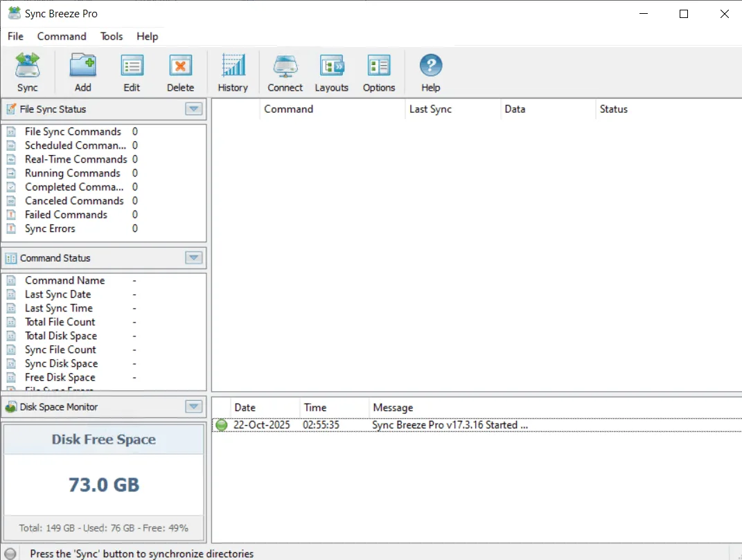Open the Help menu
The height and width of the screenshot is (560, 742).
[x=147, y=37]
